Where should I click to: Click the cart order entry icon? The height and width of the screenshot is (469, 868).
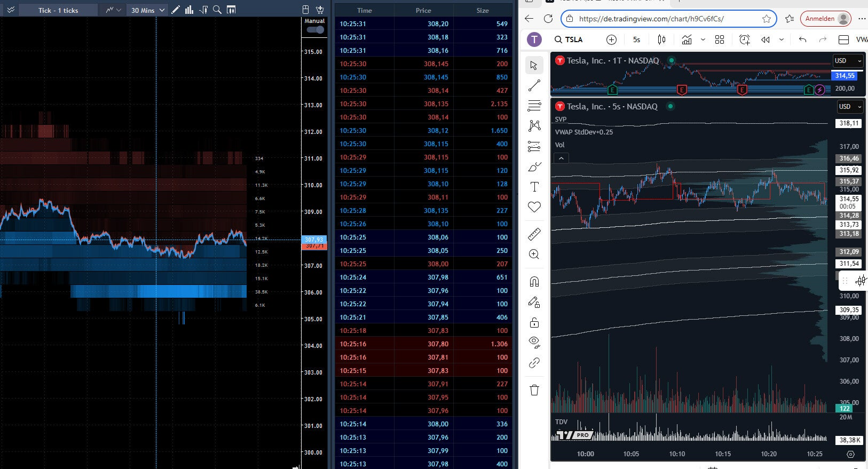(320, 10)
